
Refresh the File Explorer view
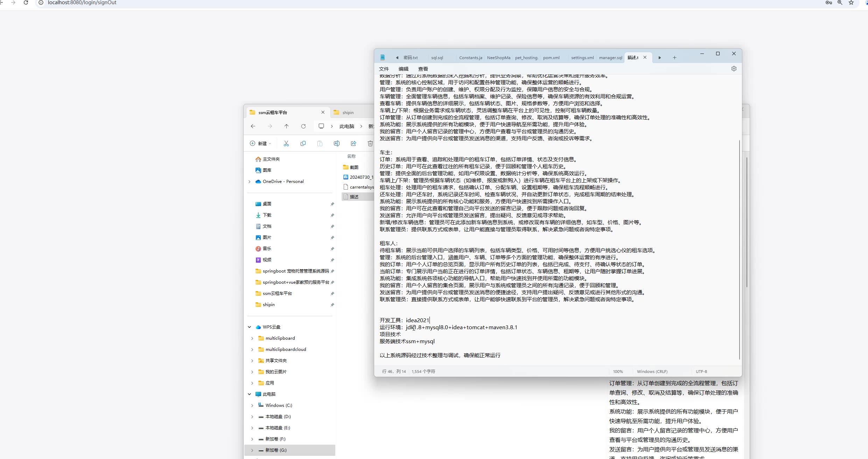(x=303, y=126)
